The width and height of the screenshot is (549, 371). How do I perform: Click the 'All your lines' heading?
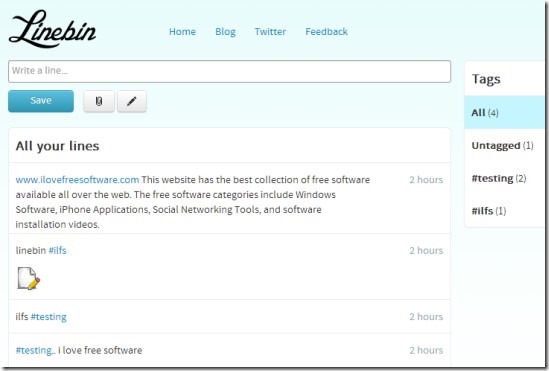(x=57, y=146)
